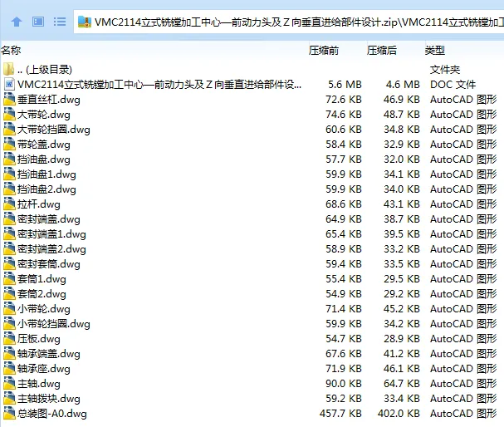Switch to icon view mode
The height and width of the screenshot is (427, 504).
pos(38,22)
